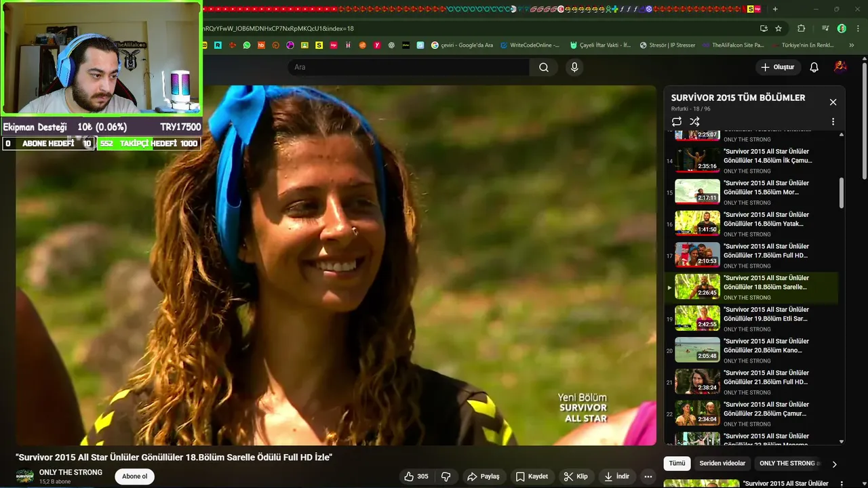Viewport: 868px width, 488px height.
Task: Open a new browser tab with plus
Action: tap(775, 9)
